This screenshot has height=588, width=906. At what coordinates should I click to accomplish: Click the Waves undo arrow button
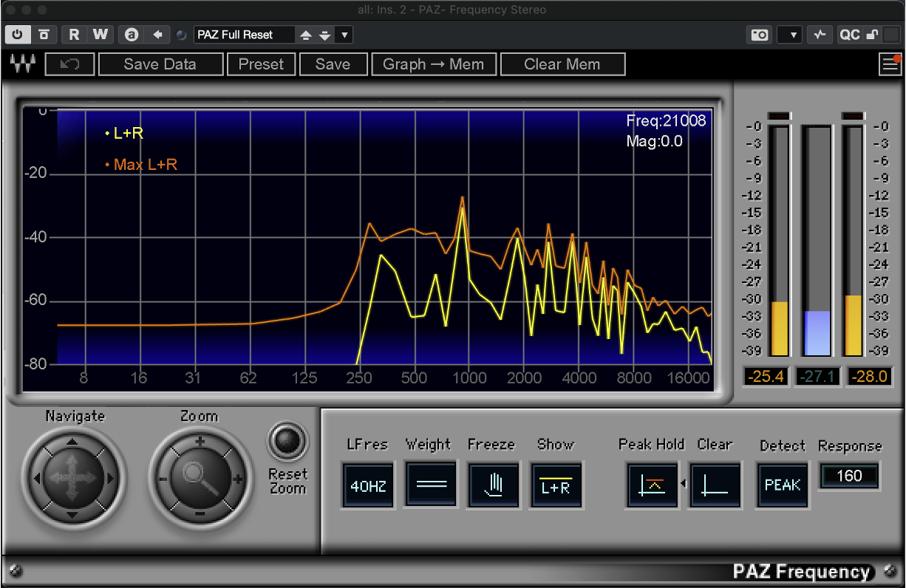(x=70, y=64)
